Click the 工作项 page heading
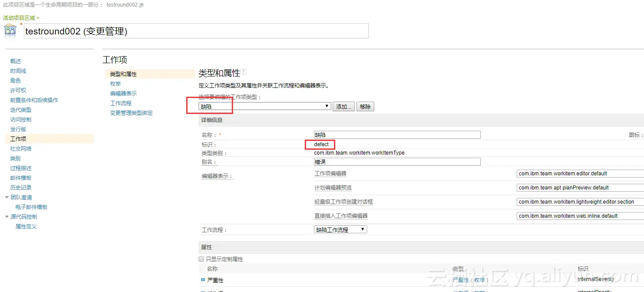This screenshot has width=644, height=292. tap(115, 60)
